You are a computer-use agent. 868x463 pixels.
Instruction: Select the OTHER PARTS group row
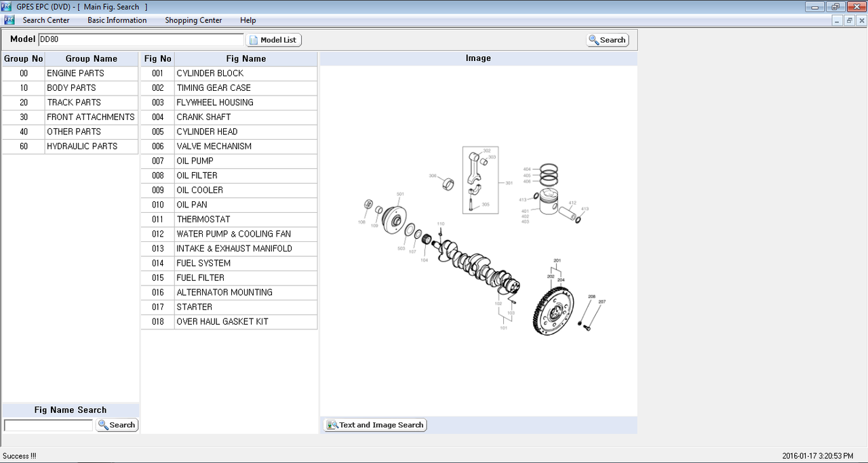(x=71, y=132)
